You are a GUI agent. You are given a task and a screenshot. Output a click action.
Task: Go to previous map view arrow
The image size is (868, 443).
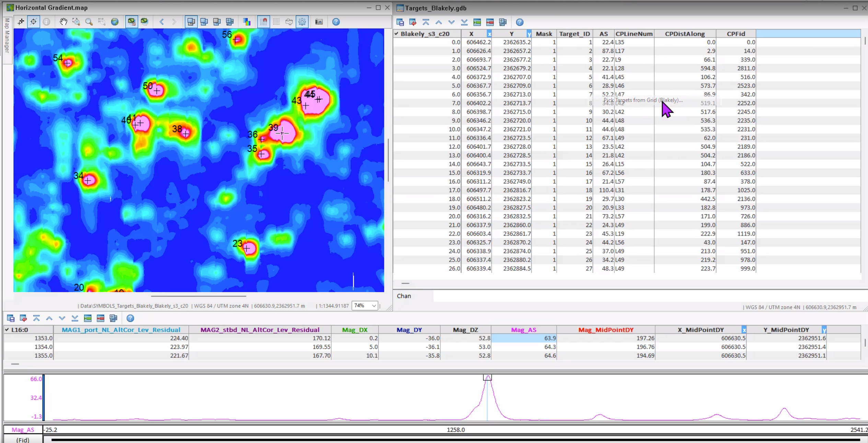click(x=162, y=22)
